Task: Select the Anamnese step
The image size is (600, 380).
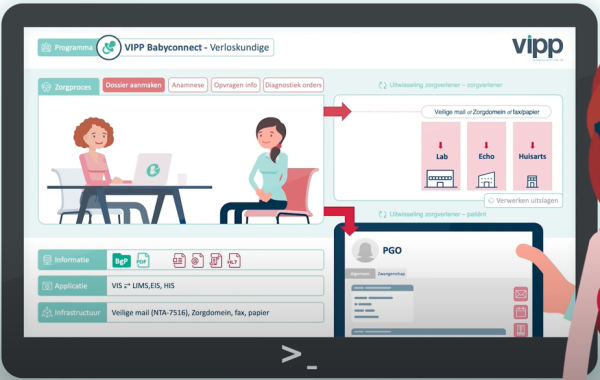Action: (188, 85)
